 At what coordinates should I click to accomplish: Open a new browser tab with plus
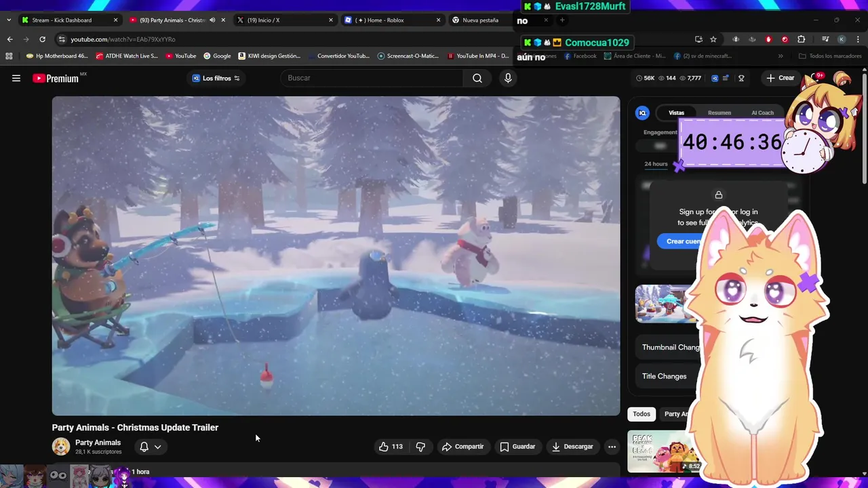tap(562, 20)
